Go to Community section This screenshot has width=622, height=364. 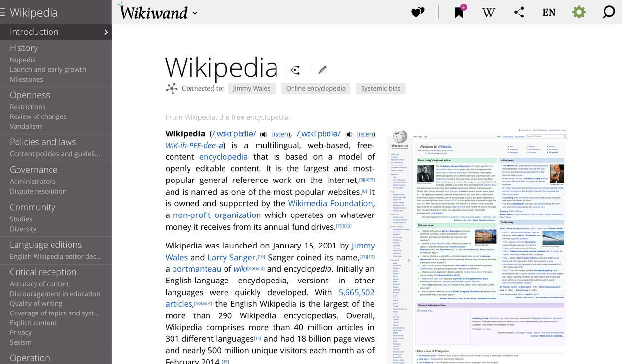click(x=33, y=207)
